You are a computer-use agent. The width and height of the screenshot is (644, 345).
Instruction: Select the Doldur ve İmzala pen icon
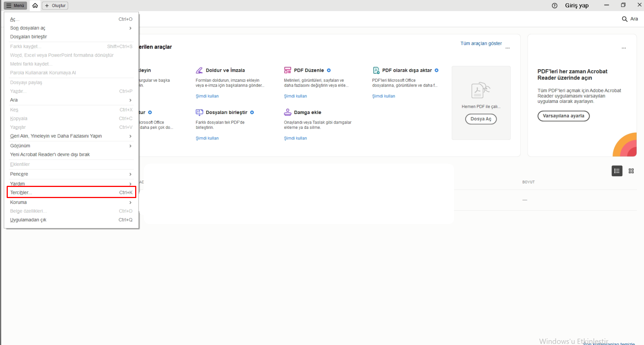click(199, 70)
